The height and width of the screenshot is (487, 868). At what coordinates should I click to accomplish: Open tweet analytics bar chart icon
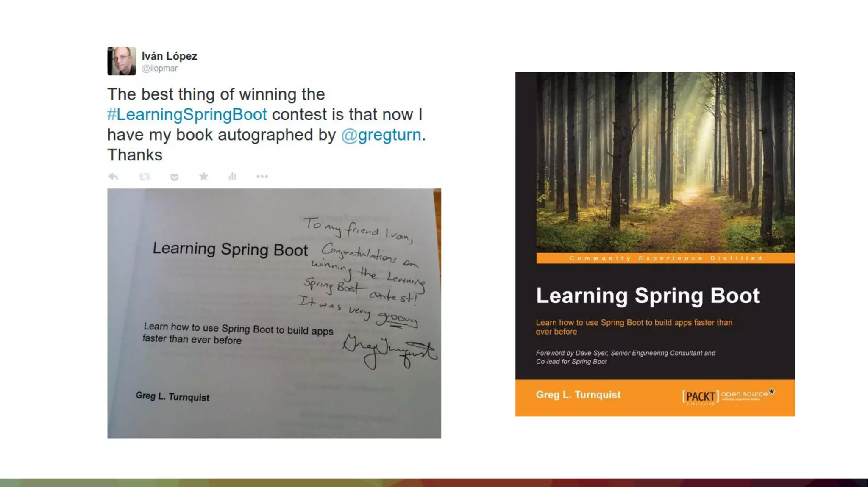232,176
